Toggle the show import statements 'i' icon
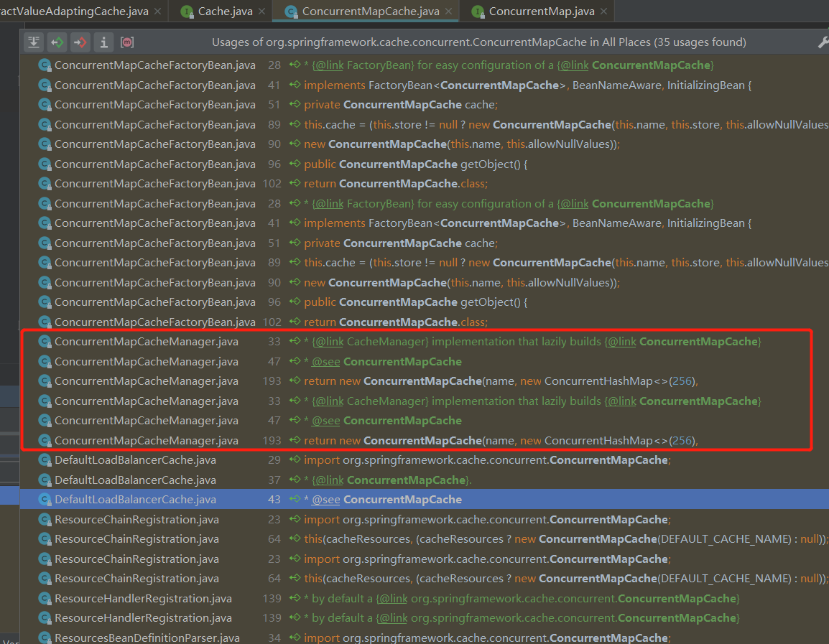The image size is (829, 644). [x=103, y=42]
